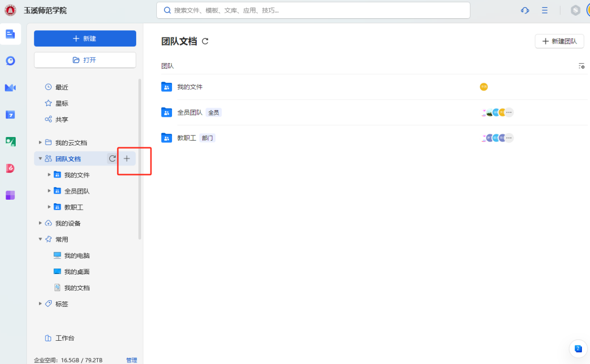The width and height of the screenshot is (590, 364).
Task: Click the sidebar refresh icon in 团队文档 row
Action: point(112,159)
